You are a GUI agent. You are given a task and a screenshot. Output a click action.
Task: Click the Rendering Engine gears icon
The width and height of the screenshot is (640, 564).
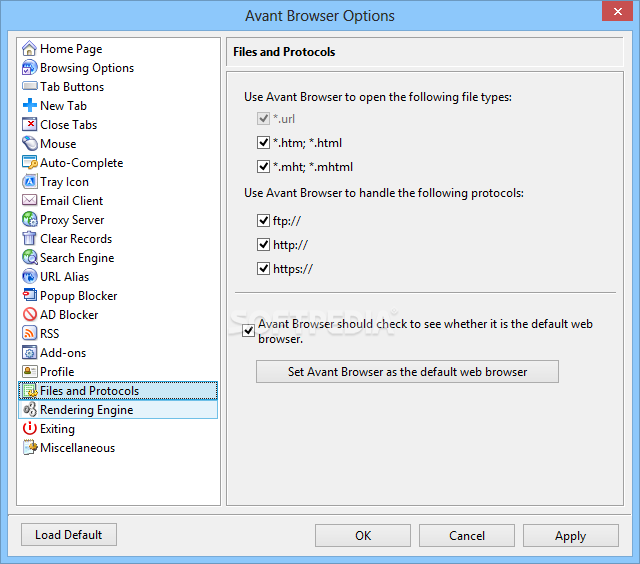29,409
